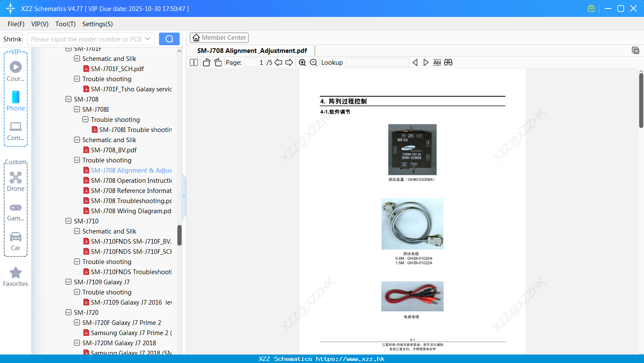The image size is (644, 363).
Task: Collapse SM-J720F Galaxy J7 Prime 2 node
Action: (x=77, y=322)
